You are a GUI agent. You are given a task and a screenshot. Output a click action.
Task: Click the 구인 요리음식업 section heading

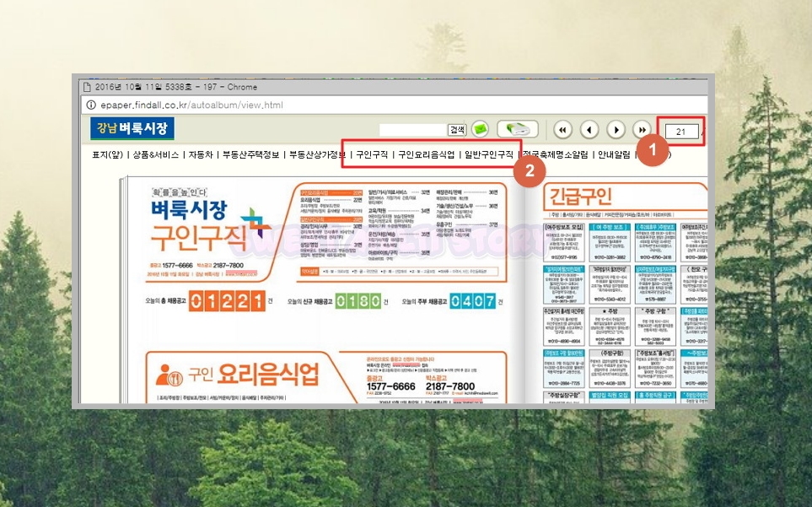(x=253, y=374)
